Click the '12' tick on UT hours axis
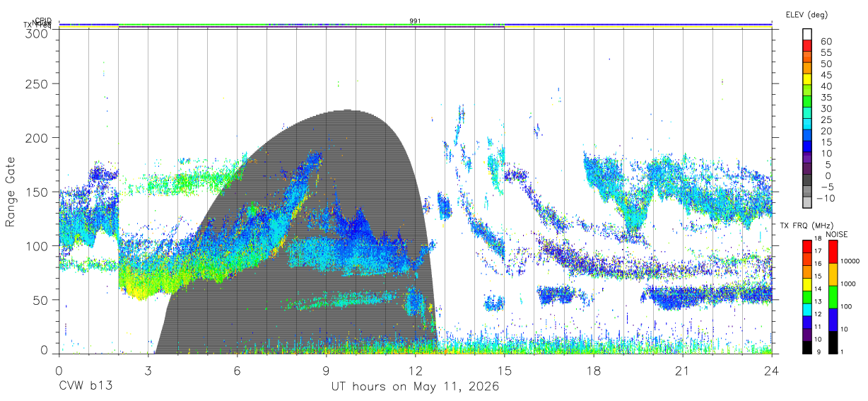This screenshot has height=401, width=868. [x=415, y=371]
